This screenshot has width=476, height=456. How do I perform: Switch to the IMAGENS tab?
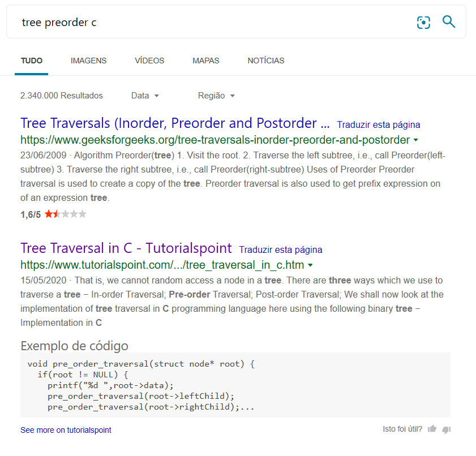point(89,61)
